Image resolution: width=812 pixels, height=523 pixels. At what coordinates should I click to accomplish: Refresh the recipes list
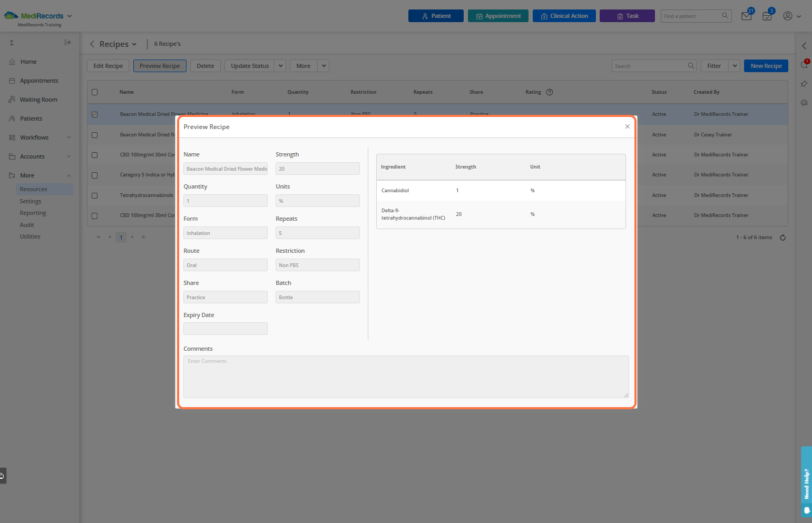click(782, 238)
